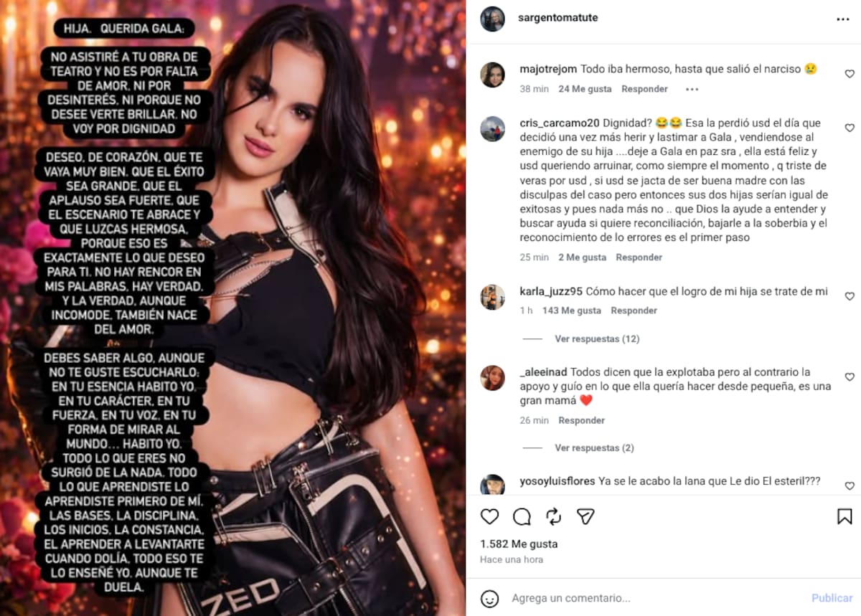Repost using the circular arrows icon

(553, 516)
